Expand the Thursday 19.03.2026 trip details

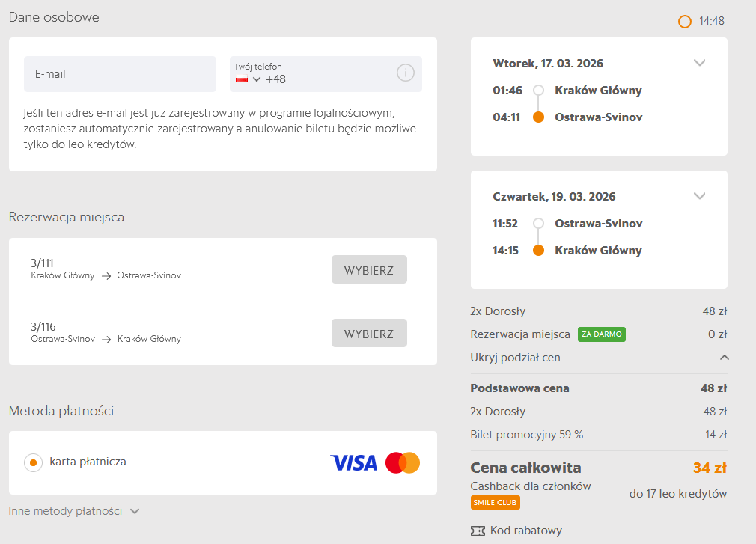[699, 197]
